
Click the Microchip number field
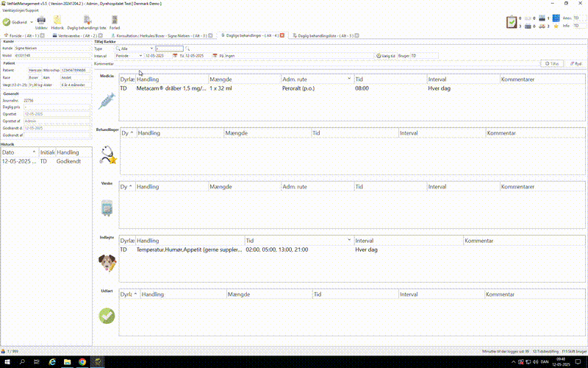pos(76,70)
